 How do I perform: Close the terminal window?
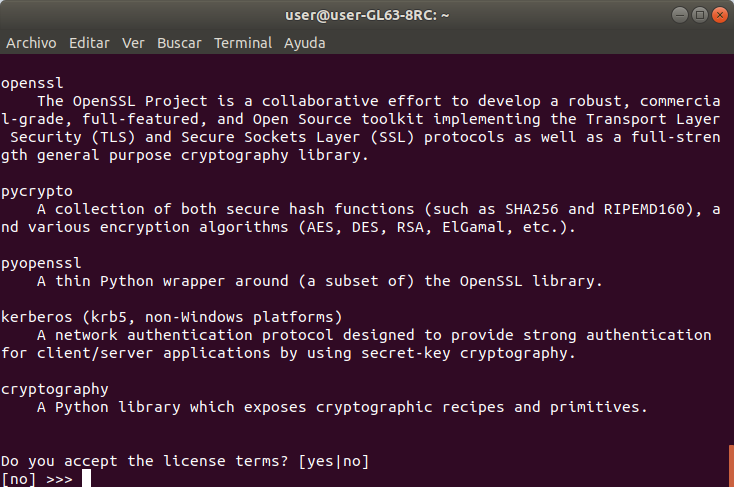click(x=720, y=15)
